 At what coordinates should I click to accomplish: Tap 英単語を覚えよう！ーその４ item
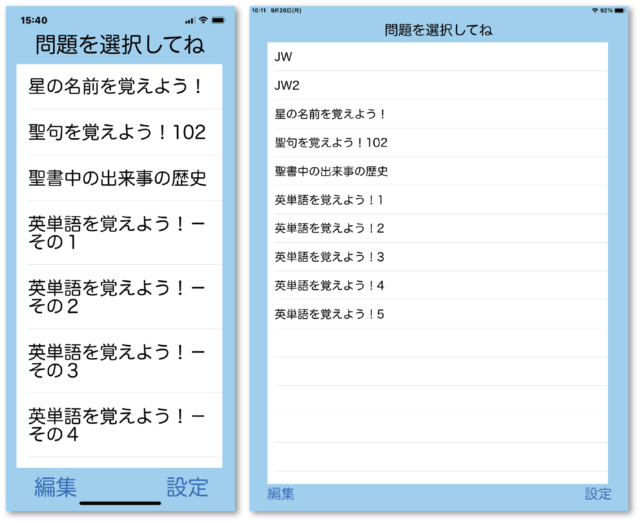[x=119, y=424]
